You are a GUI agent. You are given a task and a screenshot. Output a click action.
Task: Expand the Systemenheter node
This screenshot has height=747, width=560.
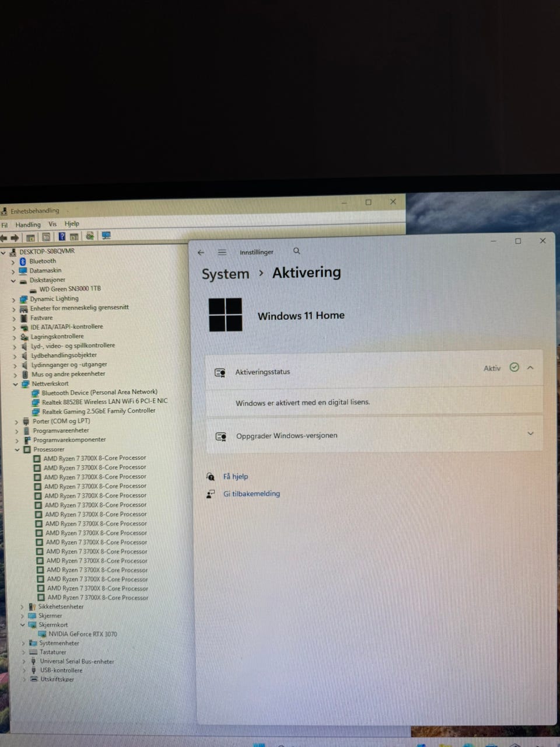click(23, 643)
